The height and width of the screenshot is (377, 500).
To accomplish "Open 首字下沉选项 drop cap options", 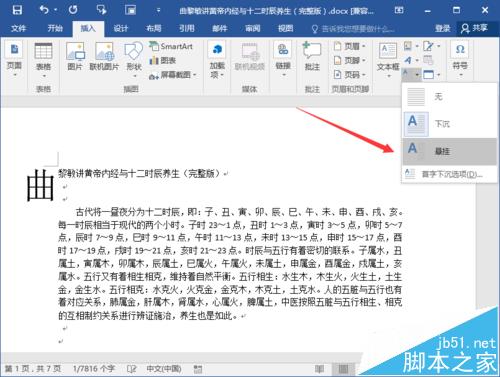I will tap(449, 174).
